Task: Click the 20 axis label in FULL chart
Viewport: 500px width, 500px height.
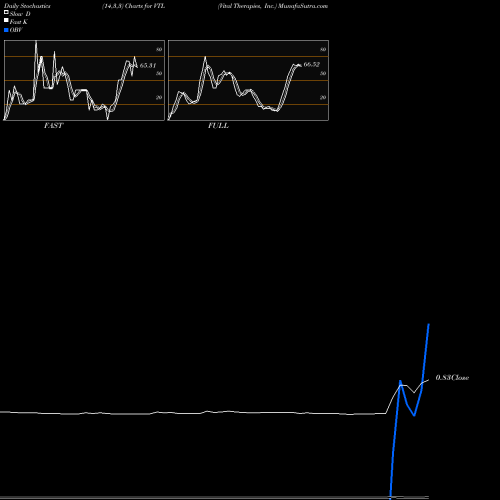Action: pos(323,97)
